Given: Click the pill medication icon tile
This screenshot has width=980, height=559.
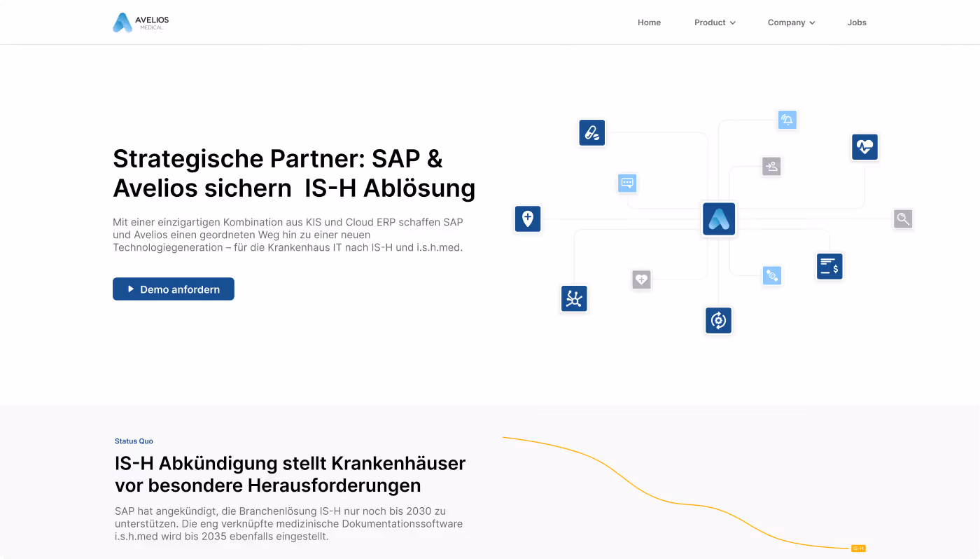Looking at the screenshot, I should 591,132.
